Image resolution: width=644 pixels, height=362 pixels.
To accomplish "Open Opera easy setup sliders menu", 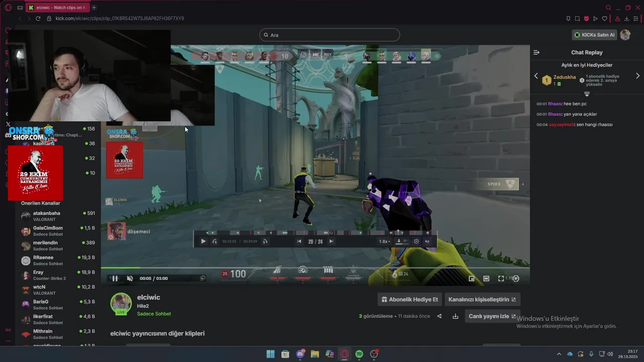I will click(636, 19).
